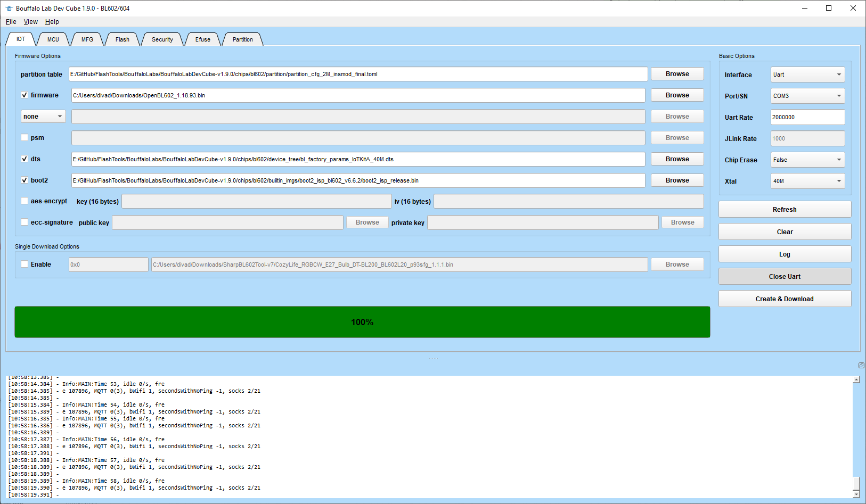Viewport: 866px width, 504px height.
Task: Click the partition table path field
Action: 358,74
